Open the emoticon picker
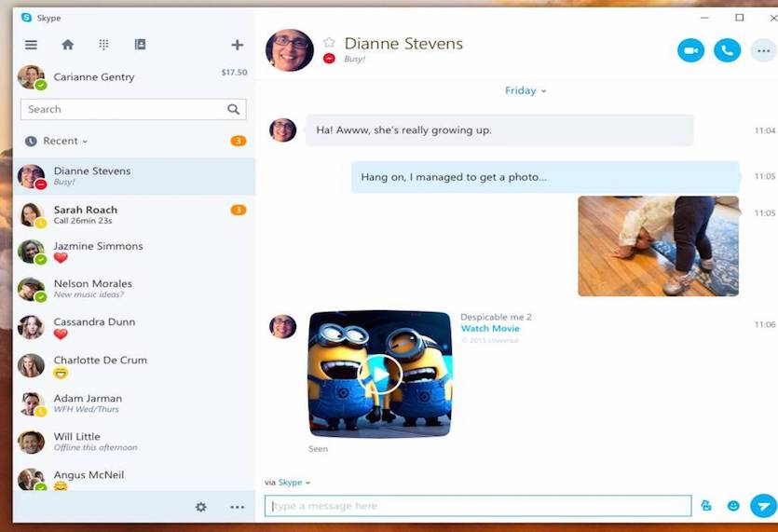 [733, 506]
